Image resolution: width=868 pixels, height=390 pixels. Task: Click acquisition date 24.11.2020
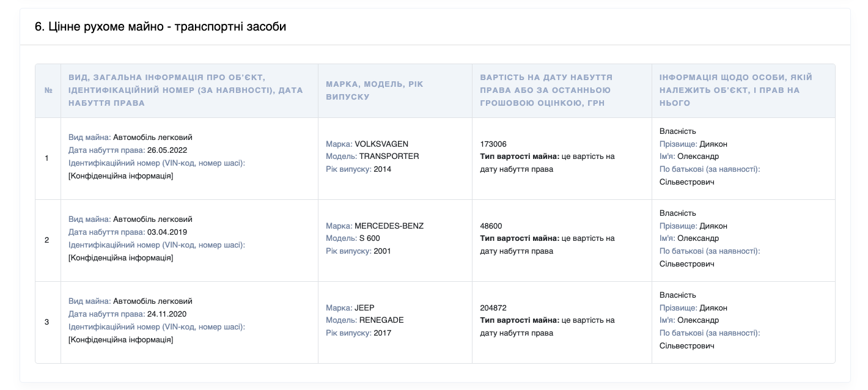click(167, 314)
